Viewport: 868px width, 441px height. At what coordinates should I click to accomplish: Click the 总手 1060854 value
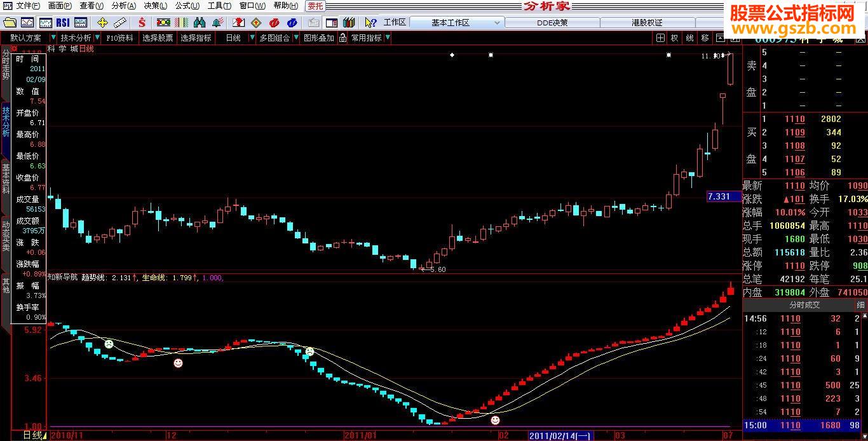tap(787, 226)
